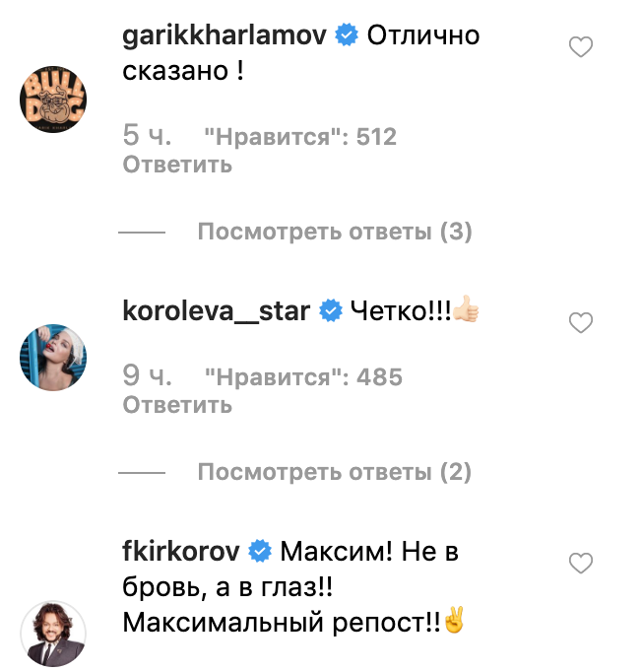Like garikkharlamov's comment with heart icon

pos(580,46)
